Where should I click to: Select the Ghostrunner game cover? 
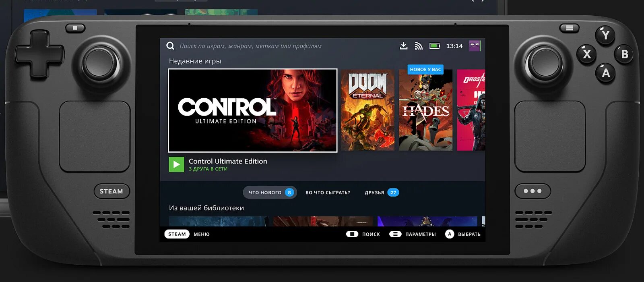click(x=471, y=110)
